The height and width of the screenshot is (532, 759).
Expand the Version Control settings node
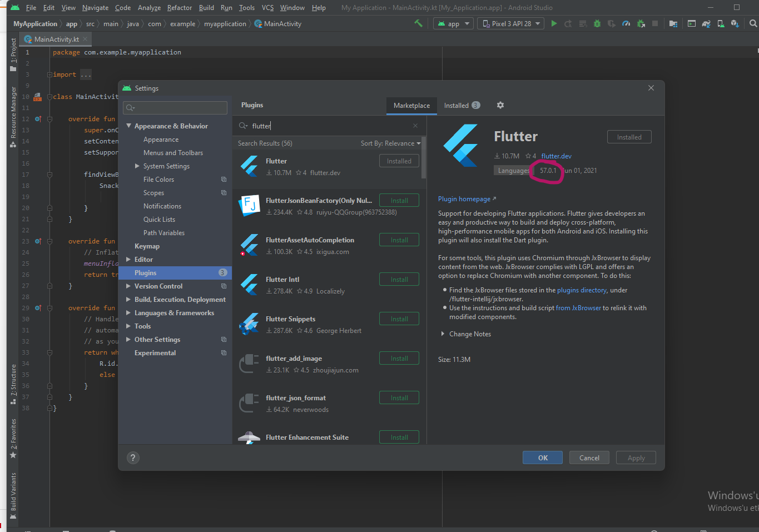[129, 286]
